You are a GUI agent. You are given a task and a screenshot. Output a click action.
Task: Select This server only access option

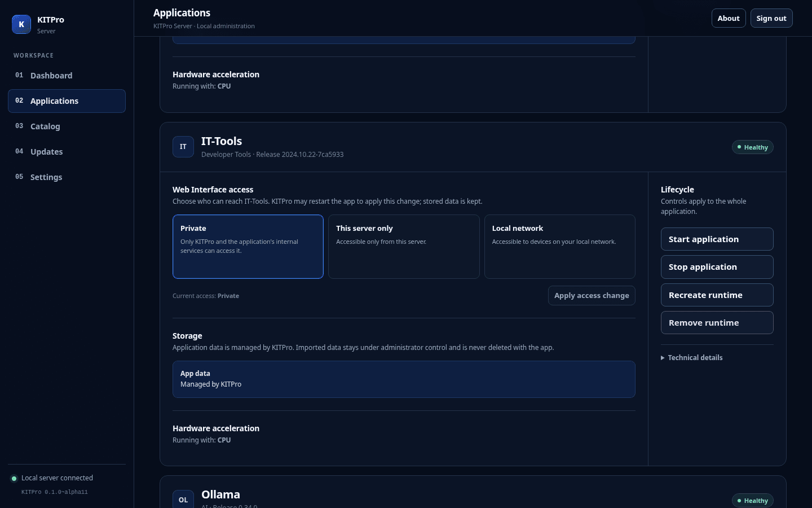point(404,247)
